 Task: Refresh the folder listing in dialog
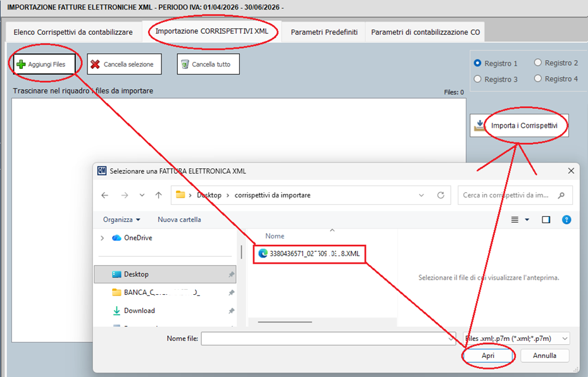tap(441, 195)
